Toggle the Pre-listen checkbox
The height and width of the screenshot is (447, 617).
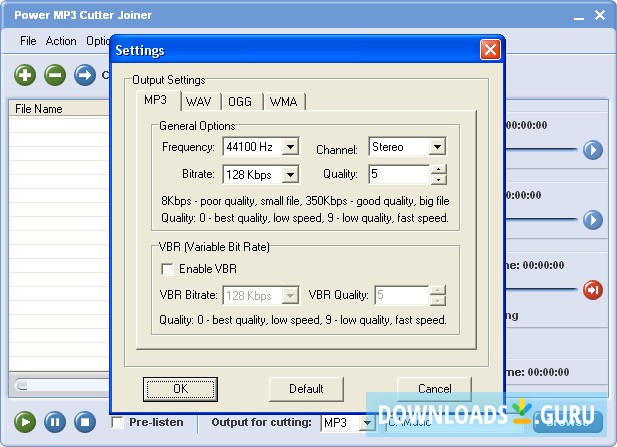(x=118, y=422)
